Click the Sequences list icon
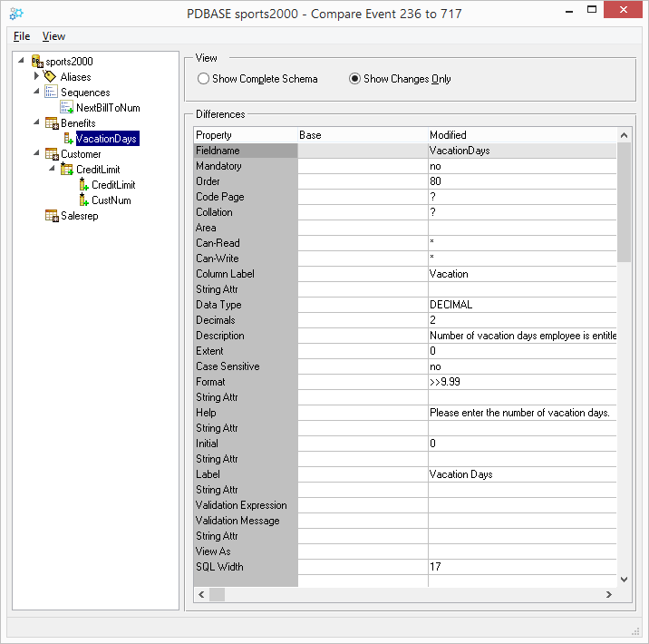 [51, 92]
